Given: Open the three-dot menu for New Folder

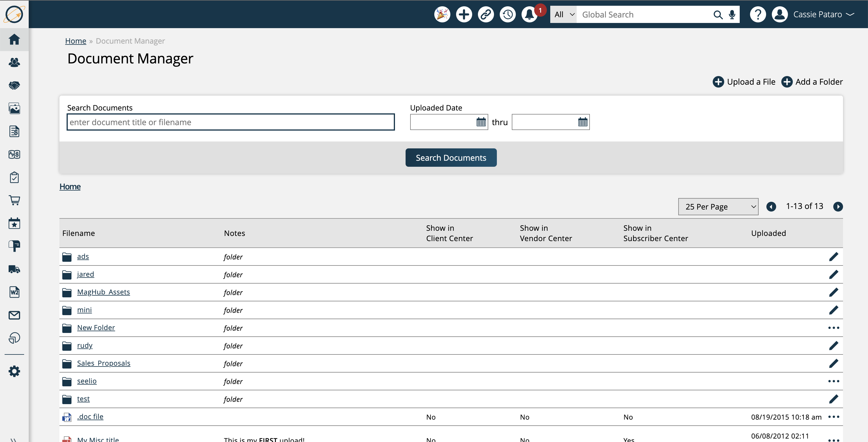Looking at the screenshot, I should [x=833, y=328].
